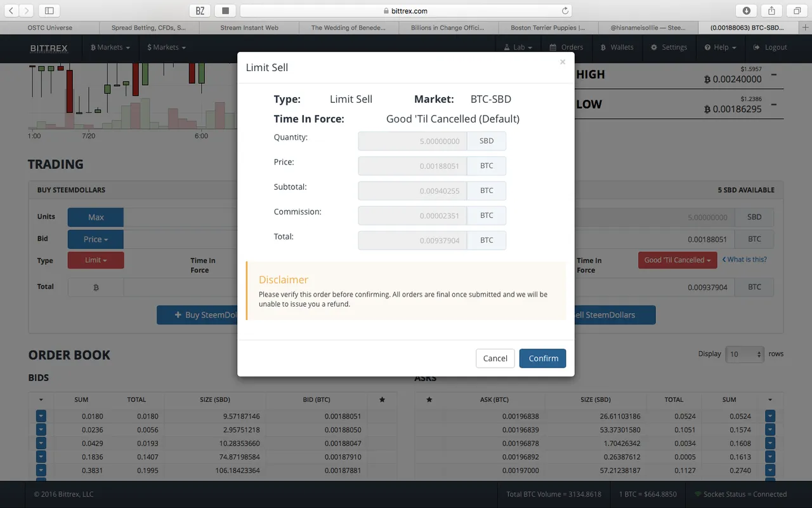The height and width of the screenshot is (508, 812).
Task: Click the 1 BTC = $664.8850 rate
Action: (648, 494)
